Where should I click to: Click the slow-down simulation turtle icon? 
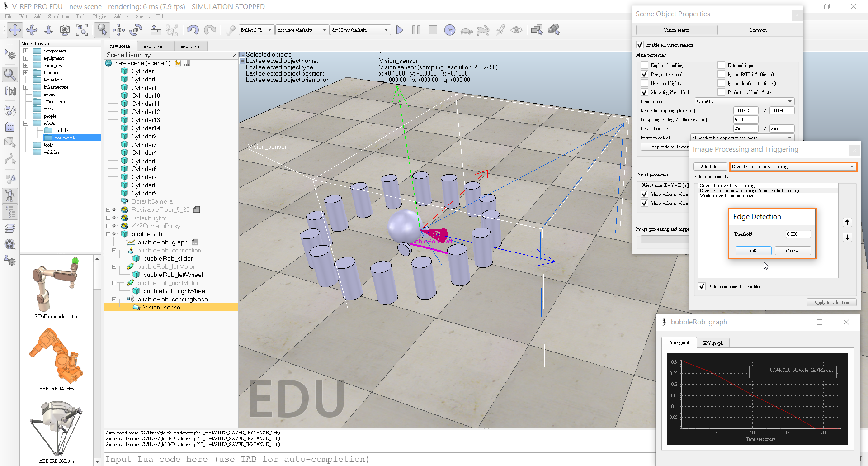tap(467, 30)
